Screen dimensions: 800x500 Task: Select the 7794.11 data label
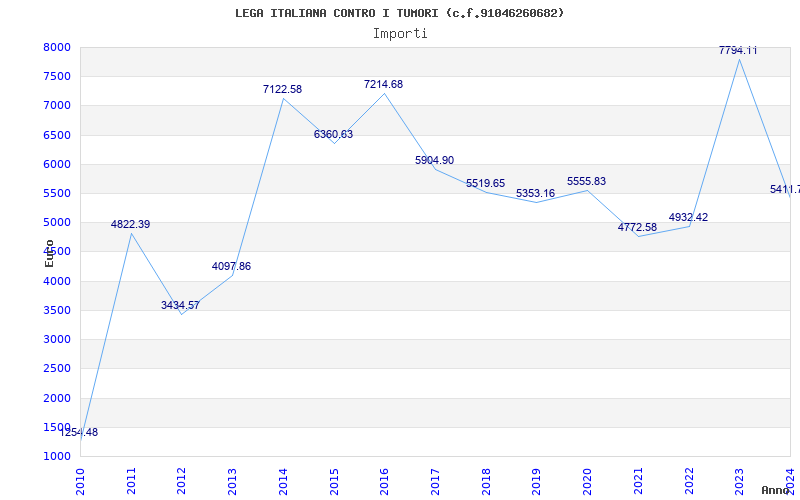tap(738, 51)
